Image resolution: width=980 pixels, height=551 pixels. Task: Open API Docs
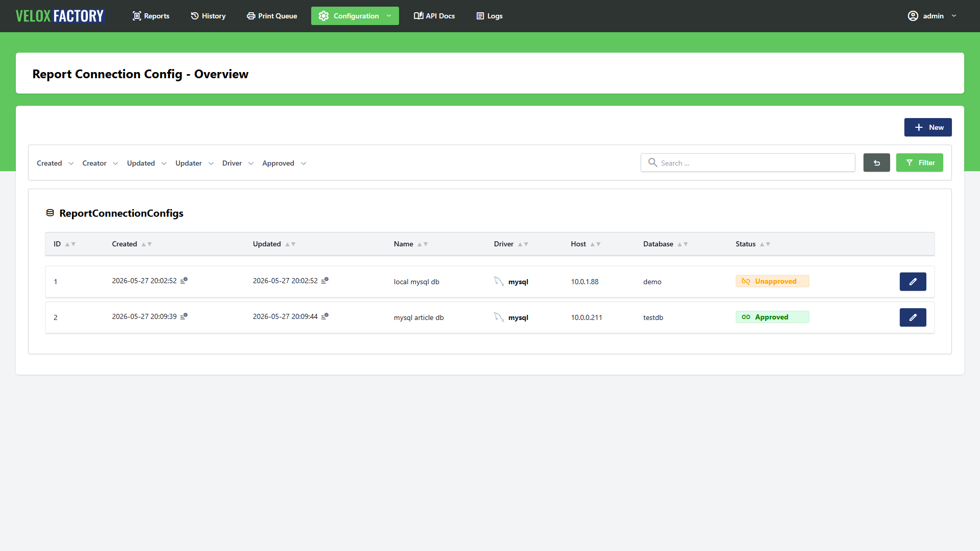434,16
